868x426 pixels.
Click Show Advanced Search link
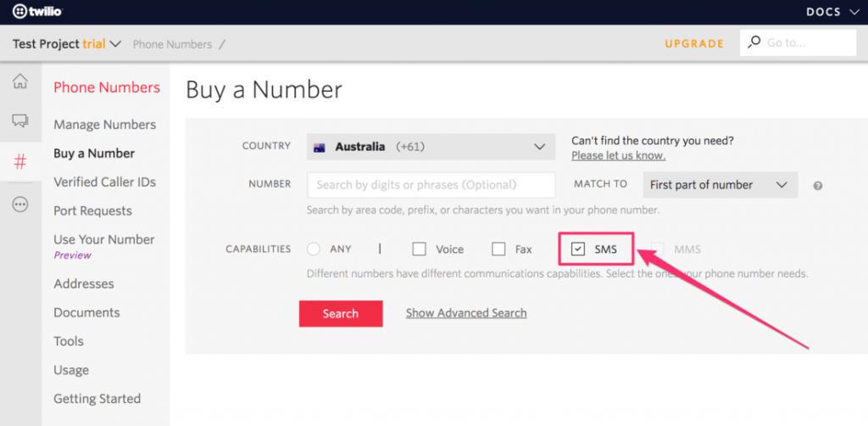point(466,313)
